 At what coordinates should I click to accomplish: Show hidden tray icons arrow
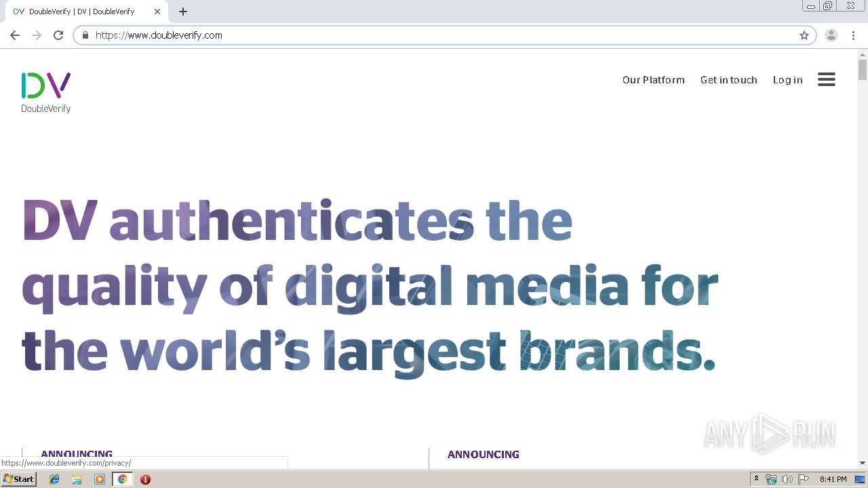(757, 479)
